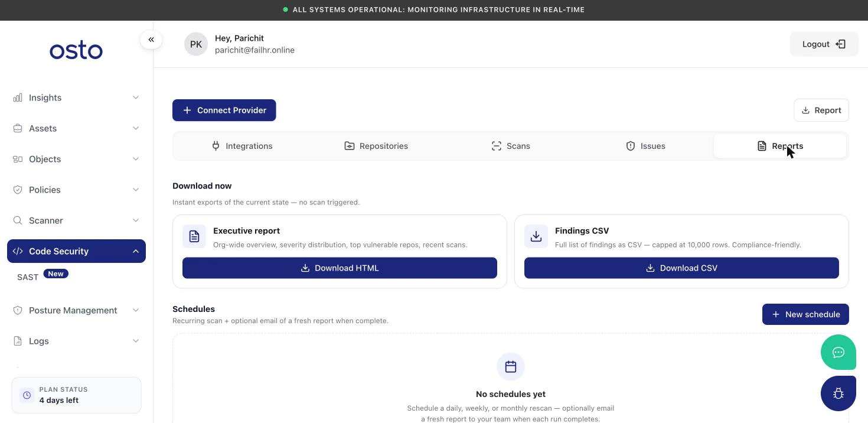The height and width of the screenshot is (423, 868).
Task: Switch to the Integrations tab
Action: pos(242,146)
